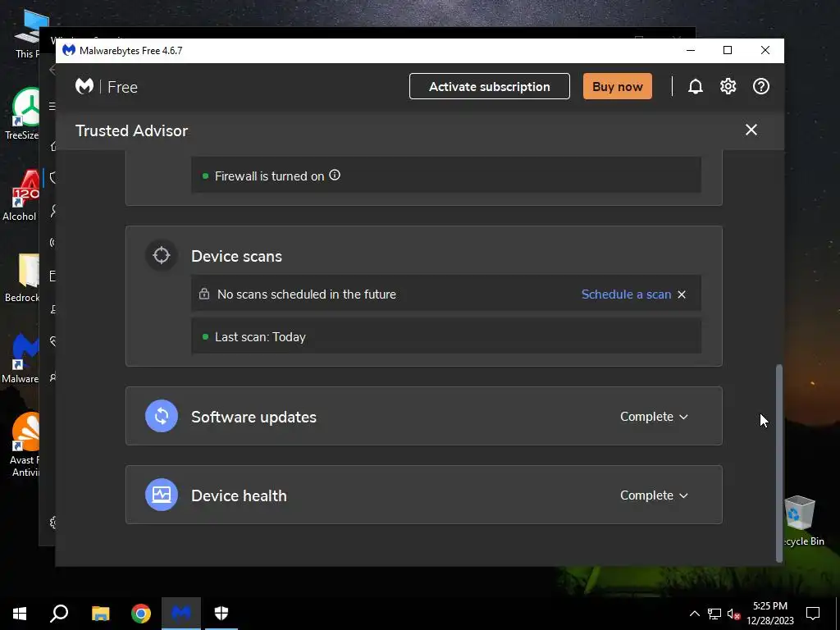Click the network tray icon

coord(714,614)
